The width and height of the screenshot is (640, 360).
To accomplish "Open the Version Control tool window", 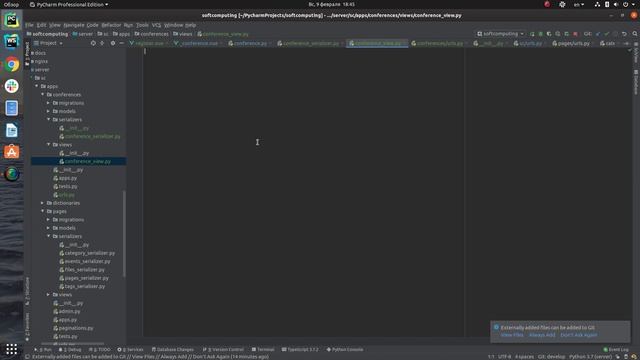I will click(223, 349).
